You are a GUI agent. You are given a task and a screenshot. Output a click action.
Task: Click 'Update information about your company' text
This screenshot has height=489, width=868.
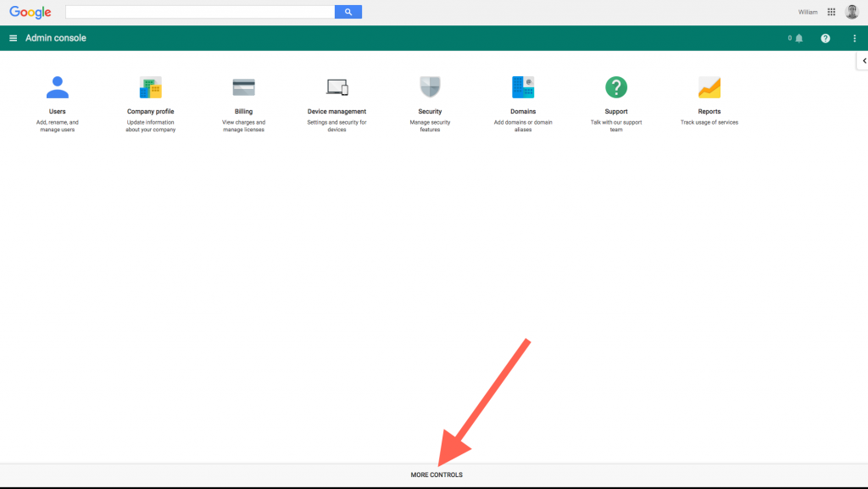[x=151, y=126]
